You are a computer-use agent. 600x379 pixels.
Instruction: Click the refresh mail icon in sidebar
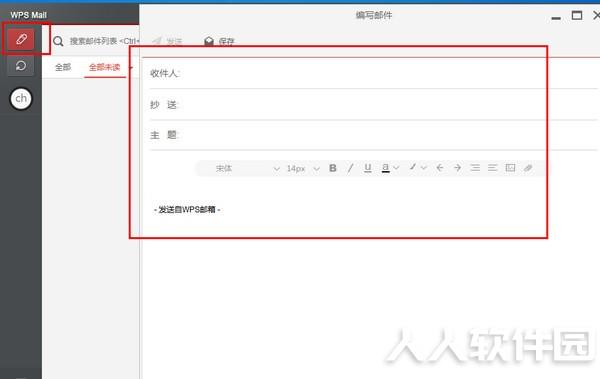[21, 66]
